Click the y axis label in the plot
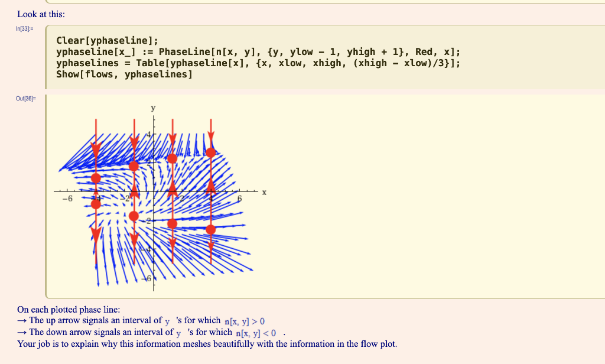Image resolution: width=605 pixels, height=364 pixels. coord(152,108)
